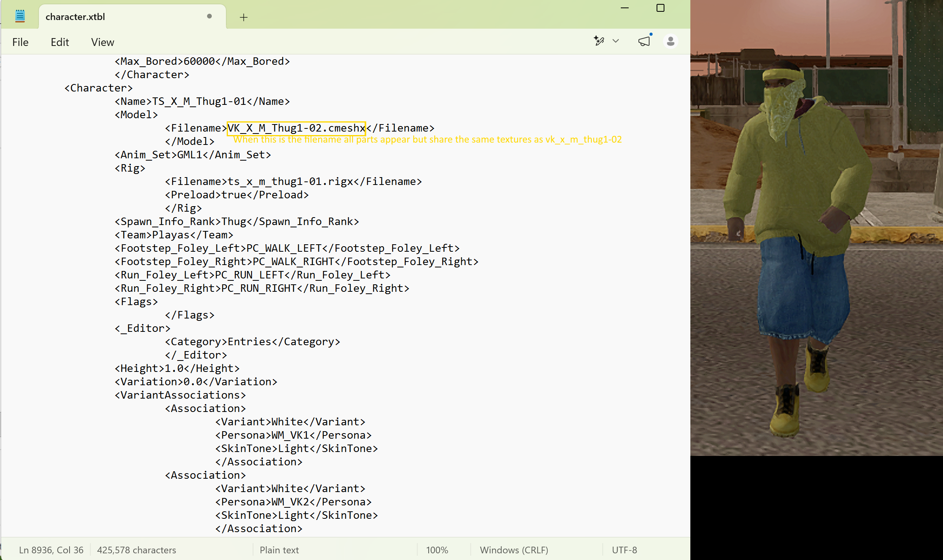943x560 pixels.
Task: Open the Edit menu
Action: (60, 42)
